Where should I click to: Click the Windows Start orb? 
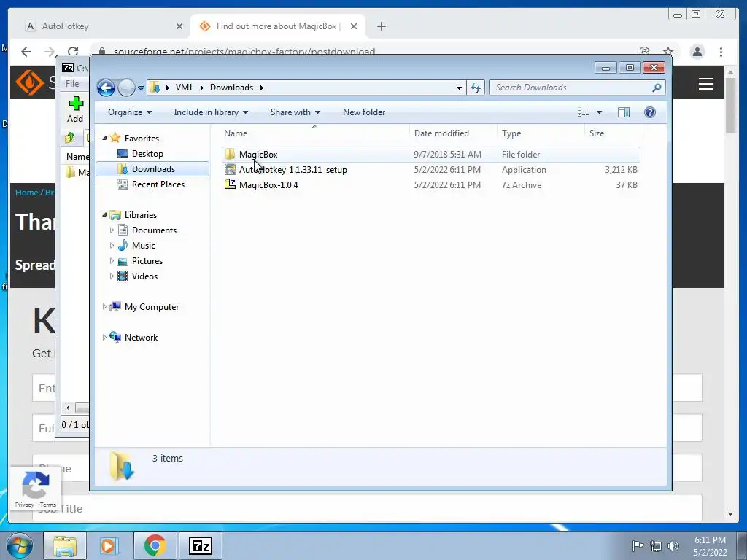point(20,545)
